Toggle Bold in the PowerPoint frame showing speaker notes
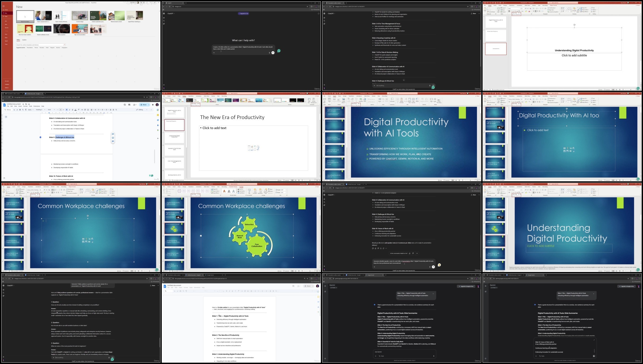The width and height of the screenshot is (643, 364). (509, 192)
